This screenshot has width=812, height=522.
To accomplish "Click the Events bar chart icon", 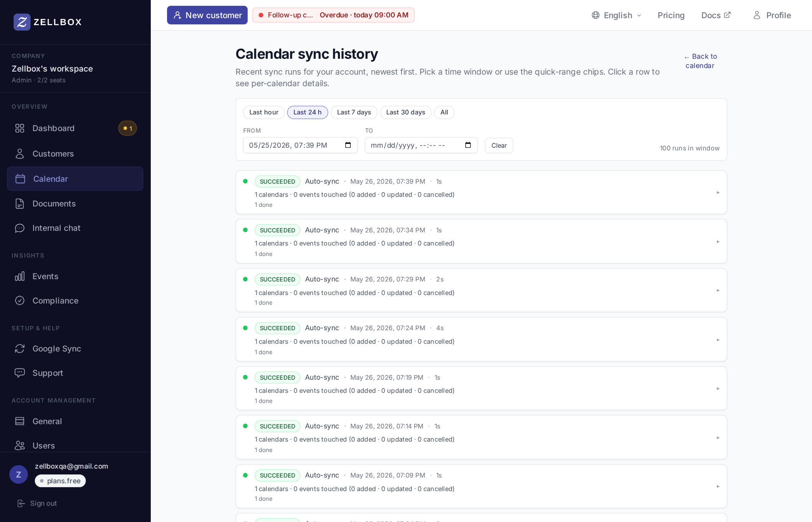I will pyautogui.click(x=20, y=276).
